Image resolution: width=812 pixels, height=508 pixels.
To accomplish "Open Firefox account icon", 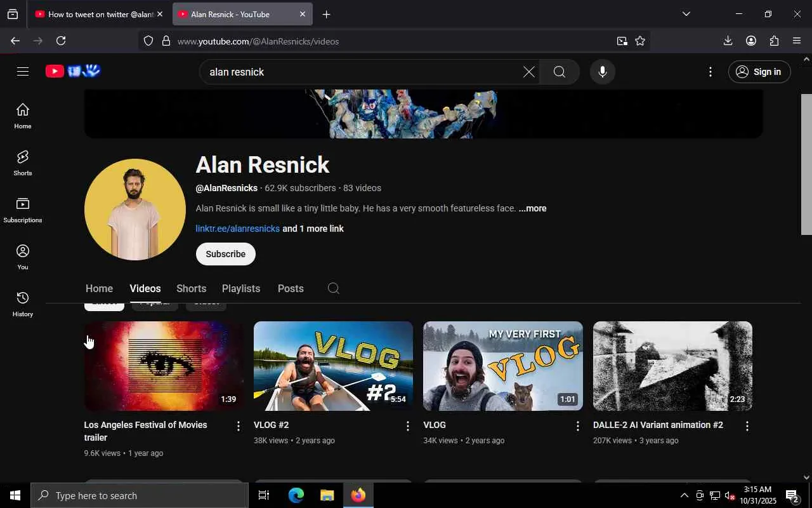I will (x=751, y=41).
